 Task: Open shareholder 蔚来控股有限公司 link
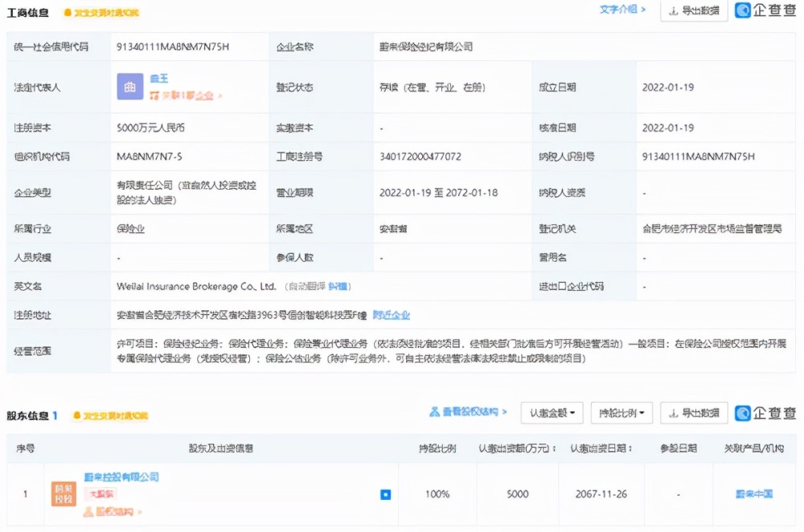121,477
